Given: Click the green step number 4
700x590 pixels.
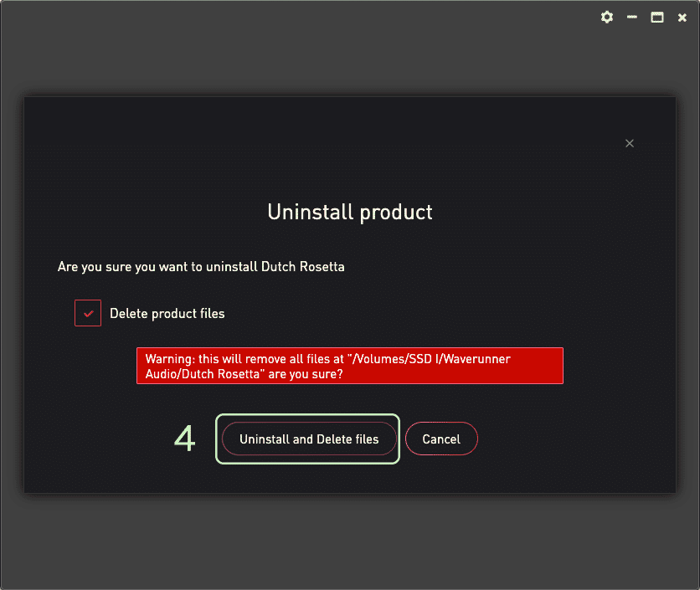Looking at the screenshot, I should [x=185, y=439].
